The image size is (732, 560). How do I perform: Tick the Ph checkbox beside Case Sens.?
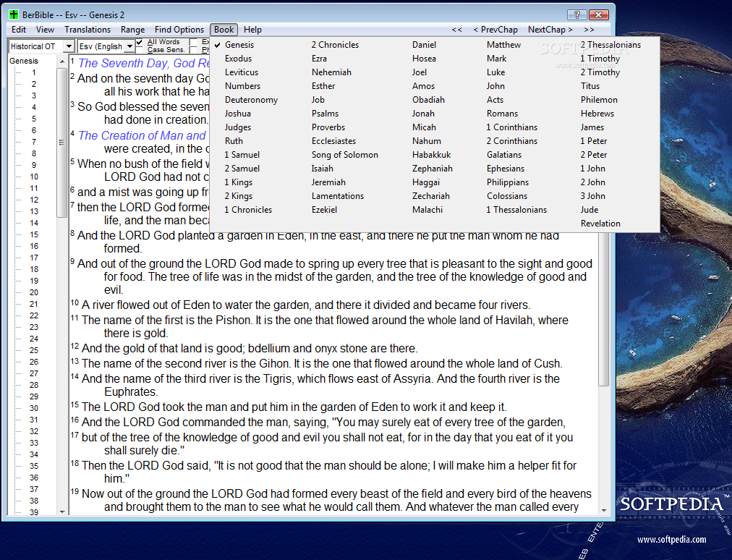tap(193, 50)
